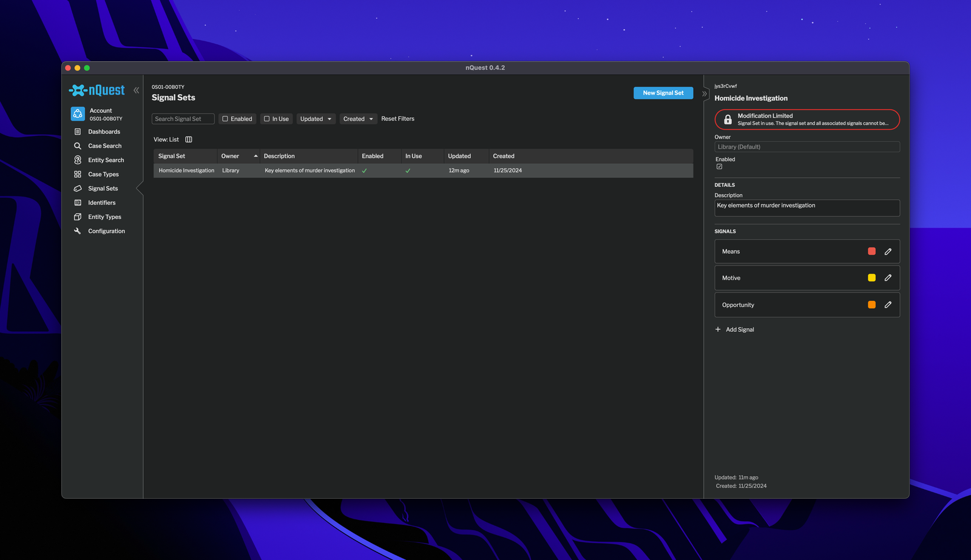Switch view using the columns icon
Screen dimensions: 971x560
pos(189,140)
